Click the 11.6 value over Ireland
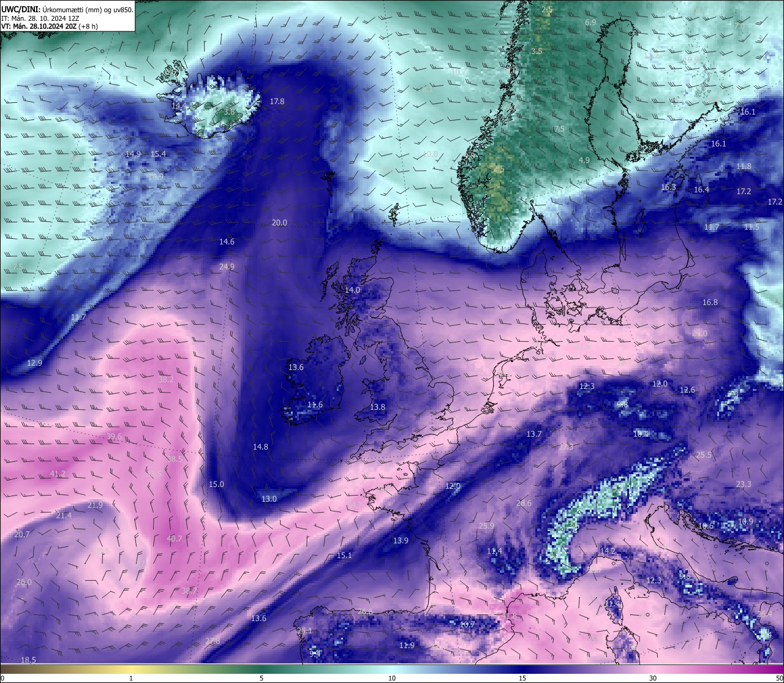 [315, 404]
